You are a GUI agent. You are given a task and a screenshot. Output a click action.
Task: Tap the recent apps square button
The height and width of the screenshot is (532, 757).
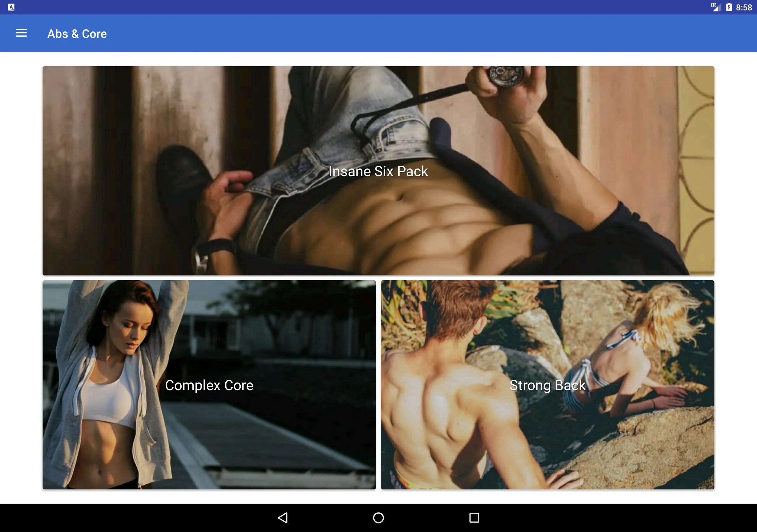(x=474, y=518)
